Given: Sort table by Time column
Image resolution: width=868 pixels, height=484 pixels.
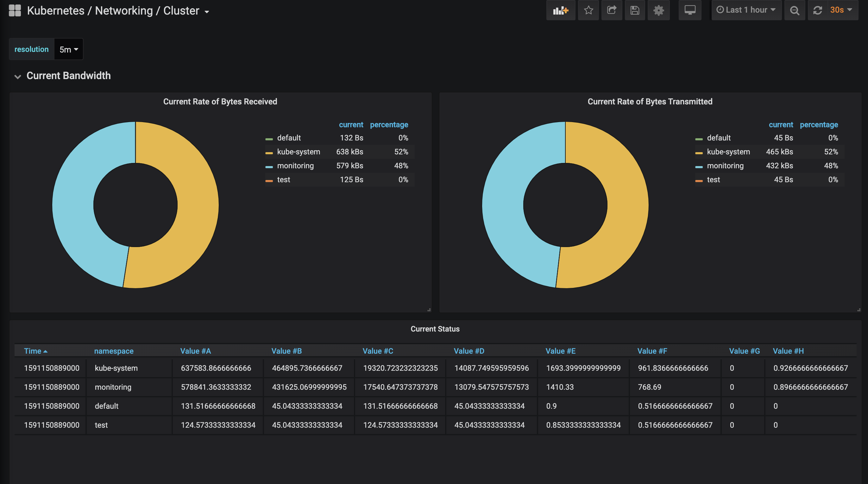Looking at the screenshot, I should (35, 351).
